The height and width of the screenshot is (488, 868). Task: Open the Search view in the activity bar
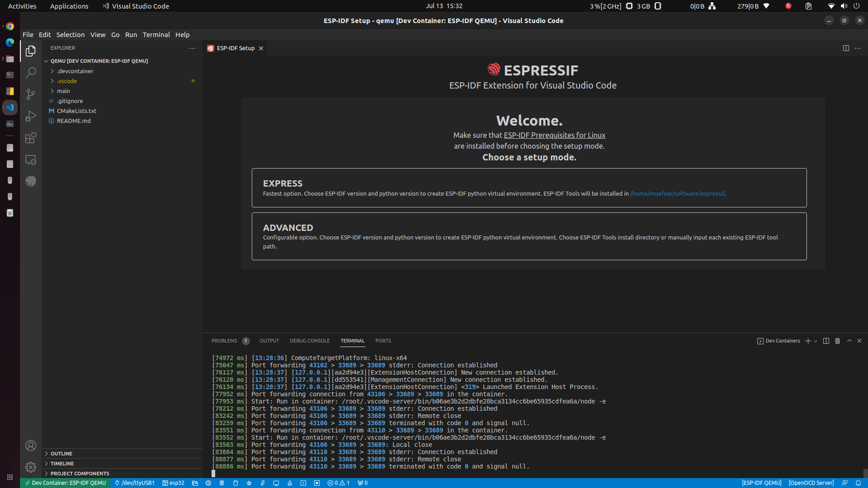31,72
